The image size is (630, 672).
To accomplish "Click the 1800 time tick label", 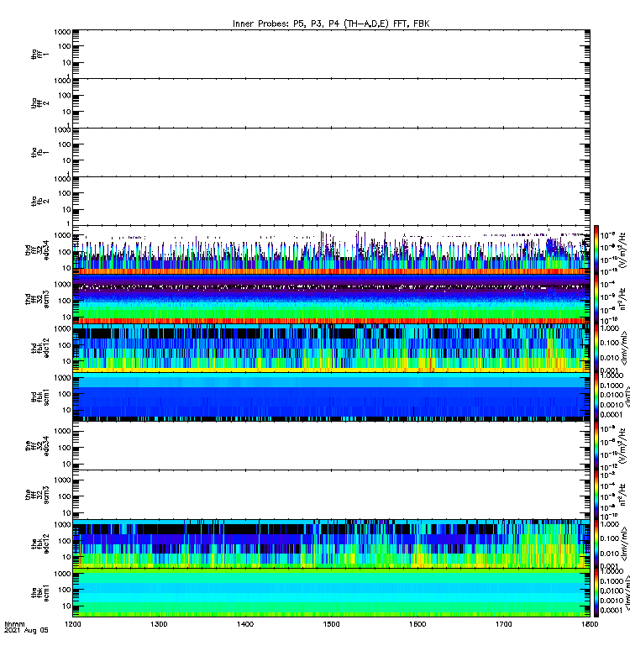I will pos(591,624).
